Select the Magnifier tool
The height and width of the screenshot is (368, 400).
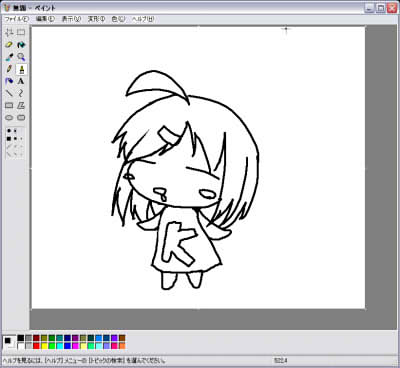click(x=21, y=57)
